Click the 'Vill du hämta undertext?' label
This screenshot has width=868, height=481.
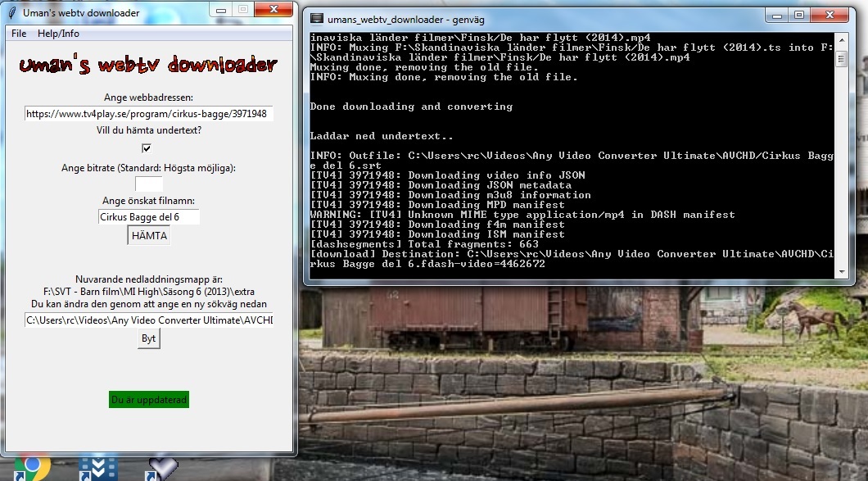click(x=149, y=130)
